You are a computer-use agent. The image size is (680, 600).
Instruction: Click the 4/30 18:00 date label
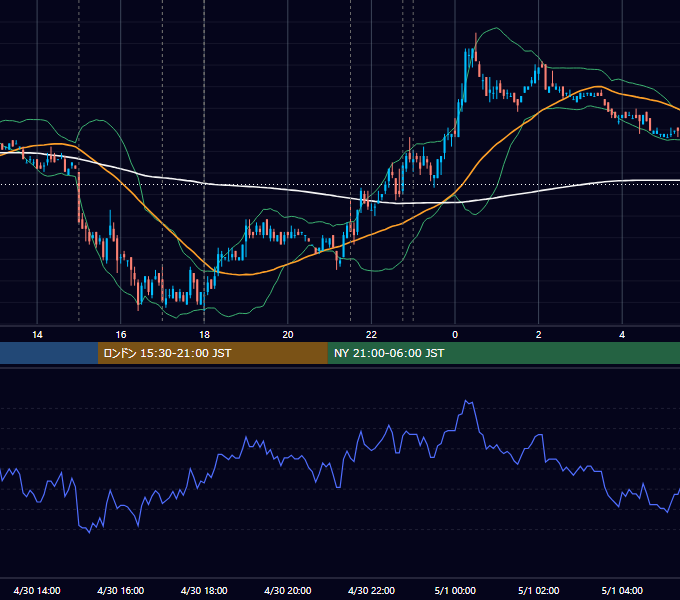[204, 590]
